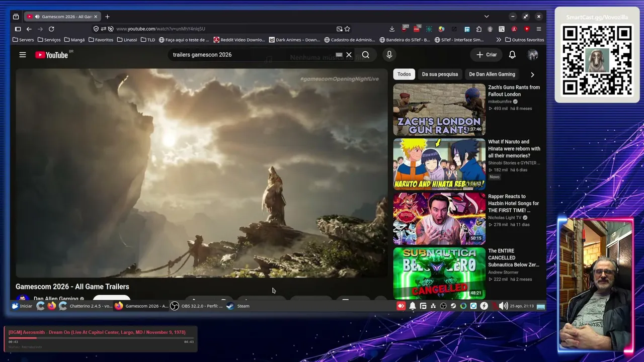Click the "Gamescom 2026 - All Game Trailers" title
The width and height of the screenshot is (644, 362).
click(72, 287)
